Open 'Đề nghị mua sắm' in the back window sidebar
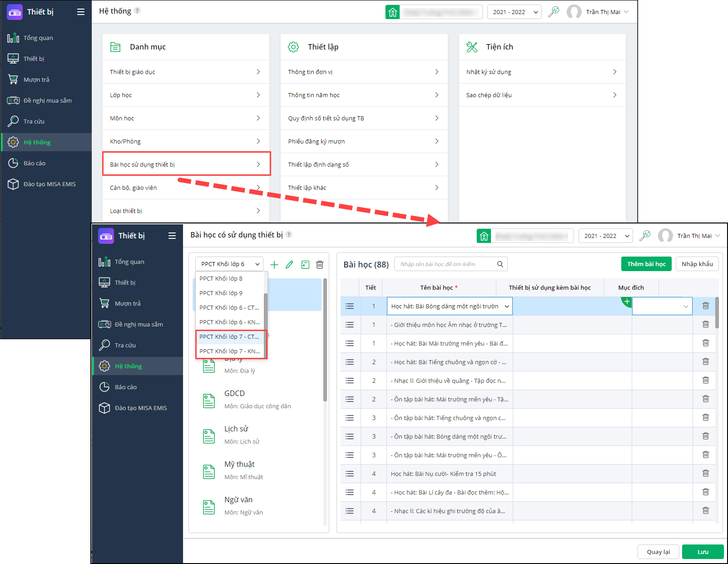This screenshot has width=728, height=564. [x=46, y=100]
